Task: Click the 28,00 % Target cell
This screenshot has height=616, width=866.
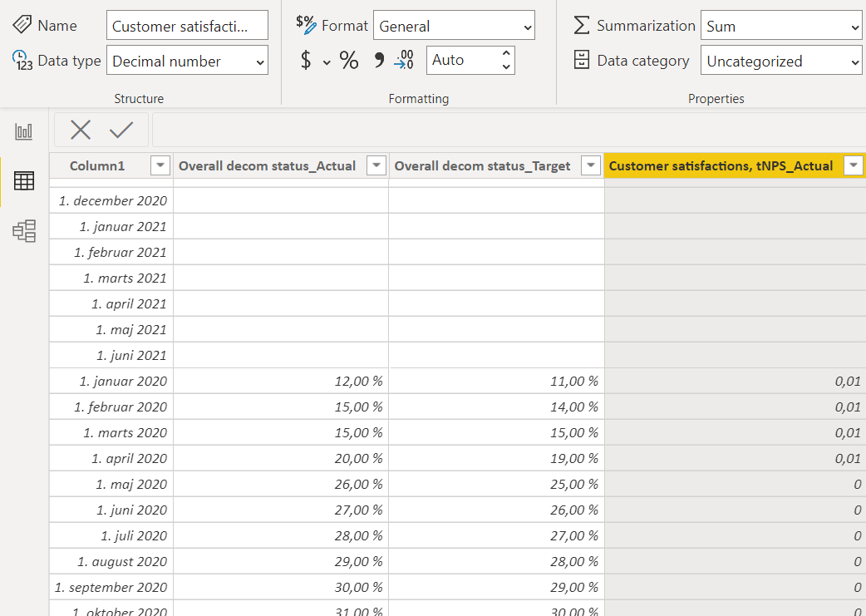Action: [496, 561]
